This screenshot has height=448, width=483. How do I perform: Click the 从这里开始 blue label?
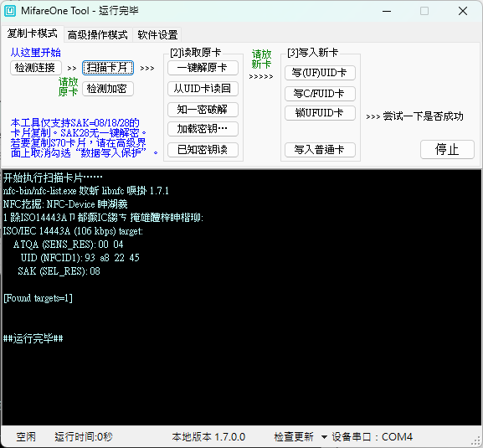click(36, 53)
